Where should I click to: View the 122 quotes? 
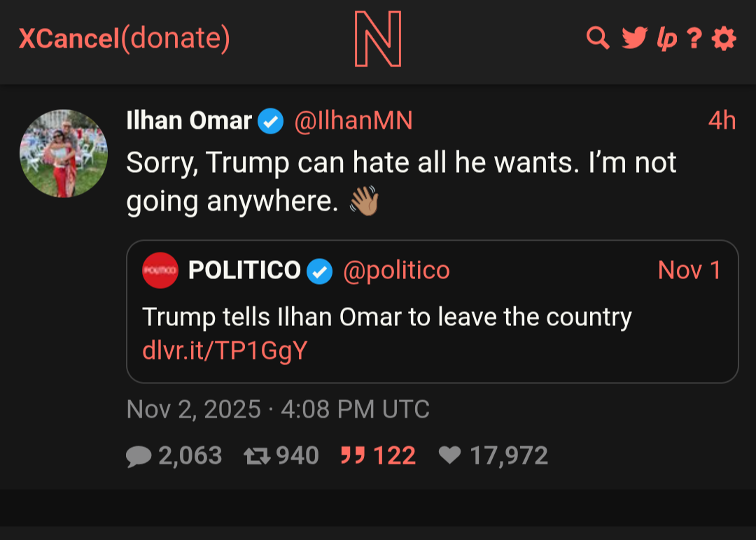point(378,456)
